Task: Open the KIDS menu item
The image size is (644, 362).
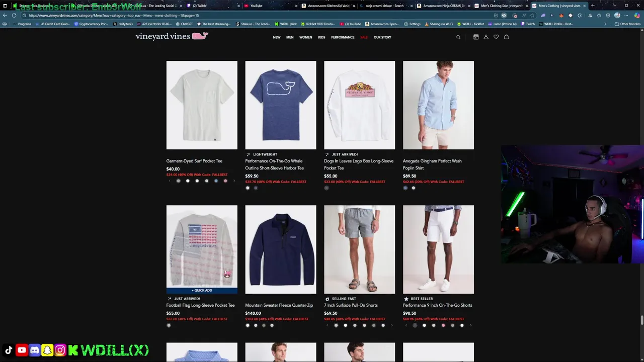Action: point(321,37)
